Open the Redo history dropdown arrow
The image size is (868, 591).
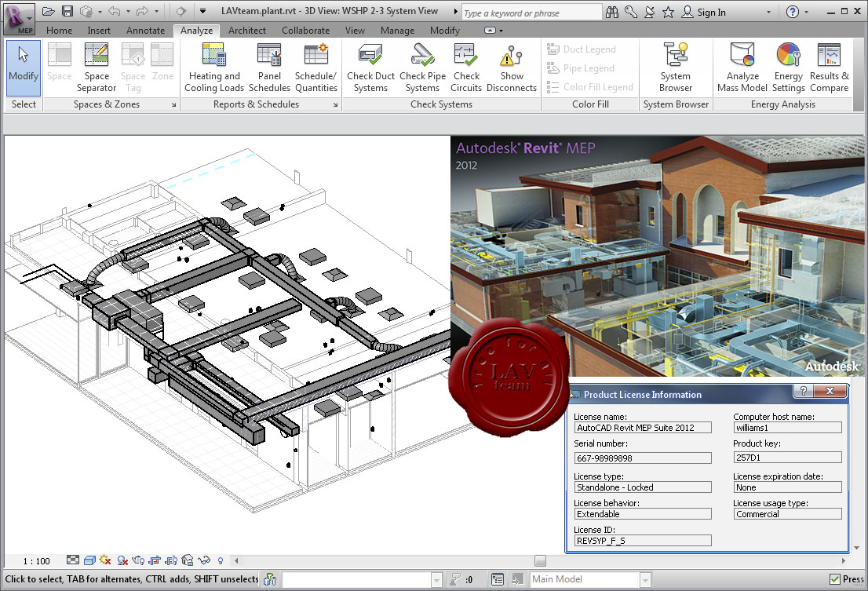(x=157, y=12)
